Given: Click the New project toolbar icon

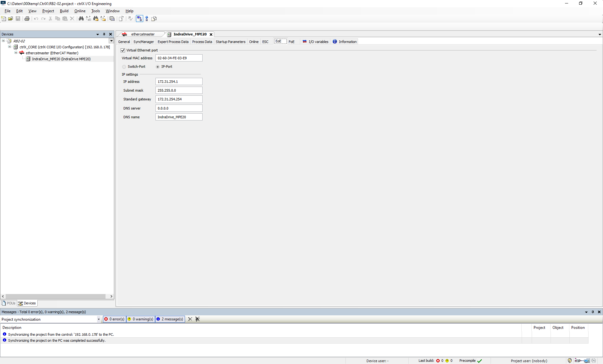Looking at the screenshot, I should [4, 19].
